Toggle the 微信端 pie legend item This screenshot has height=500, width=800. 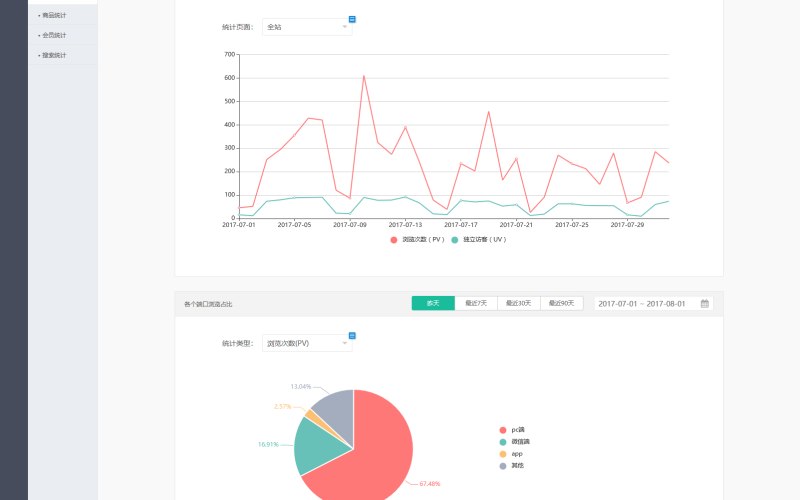pos(514,442)
